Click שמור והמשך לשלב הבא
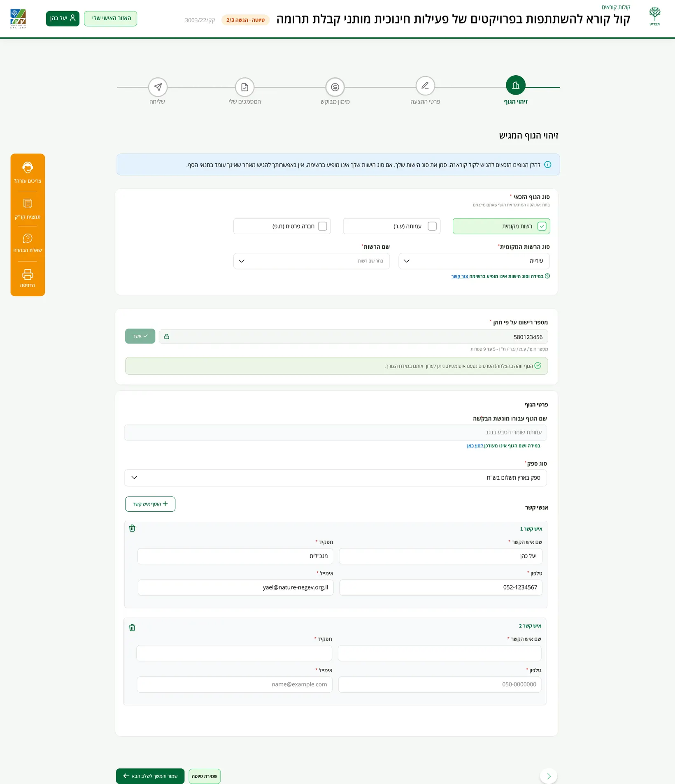The height and width of the screenshot is (784, 675). point(150,776)
